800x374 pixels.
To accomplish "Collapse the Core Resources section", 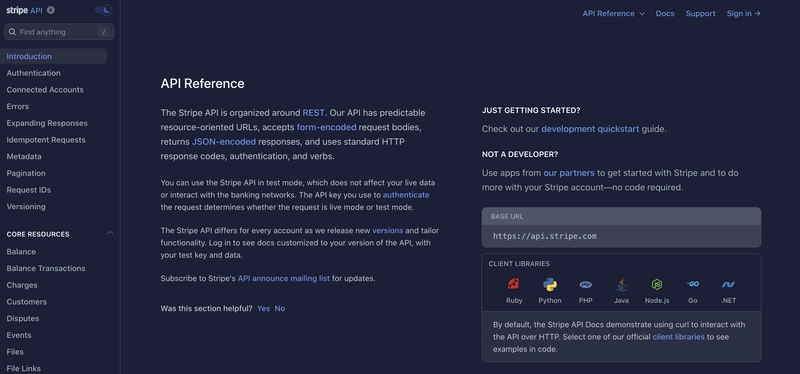I will [110, 234].
